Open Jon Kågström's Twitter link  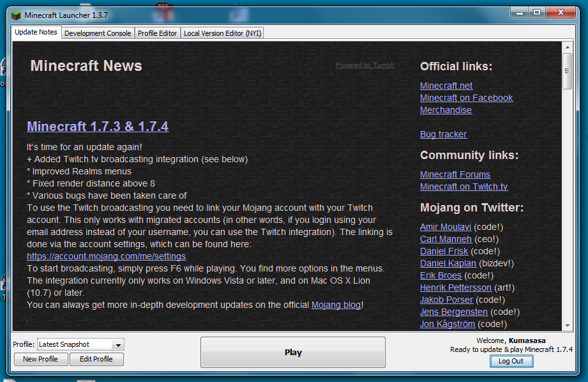pyautogui.click(x=448, y=324)
